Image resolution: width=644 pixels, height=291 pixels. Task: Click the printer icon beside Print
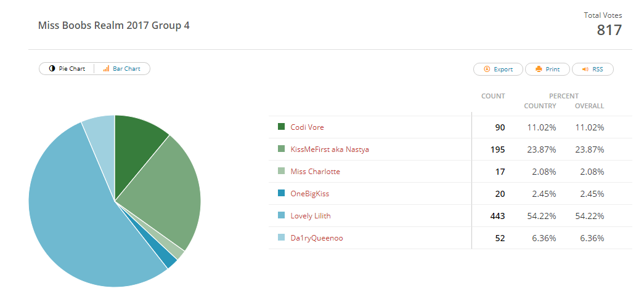pyautogui.click(x=539, y=69)
